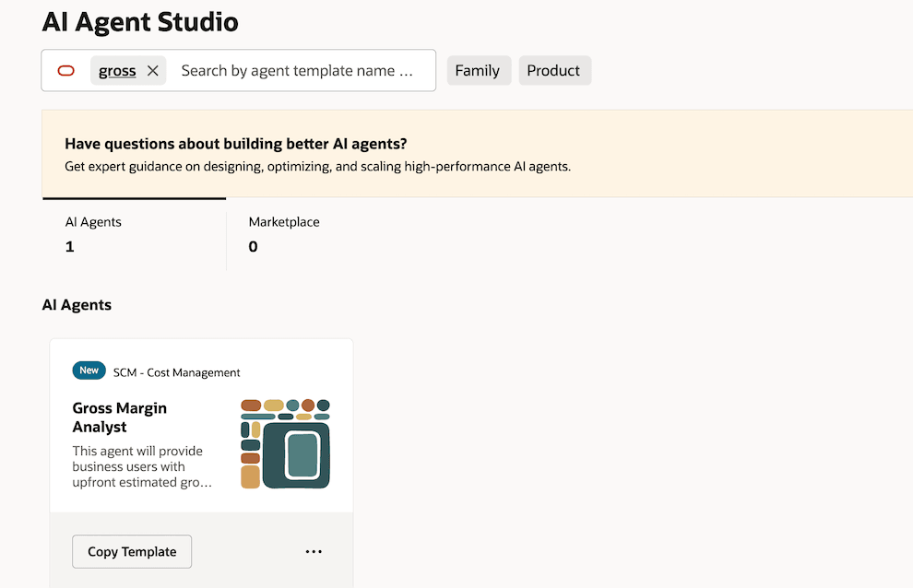Select the Gross Margin Analyst card title
913x588 pixels.
pyautogui.click(x=120, y=417)
